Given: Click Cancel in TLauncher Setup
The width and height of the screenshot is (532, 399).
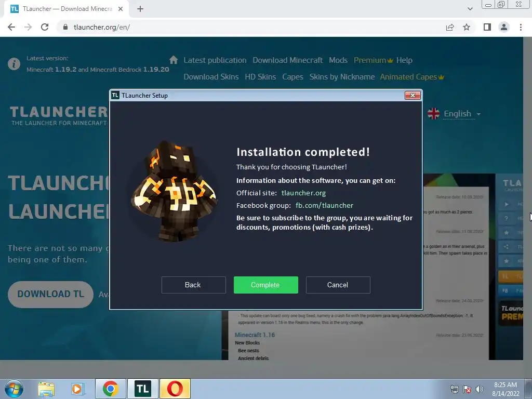Looking at the screenshot, I should tap(338, 285).
